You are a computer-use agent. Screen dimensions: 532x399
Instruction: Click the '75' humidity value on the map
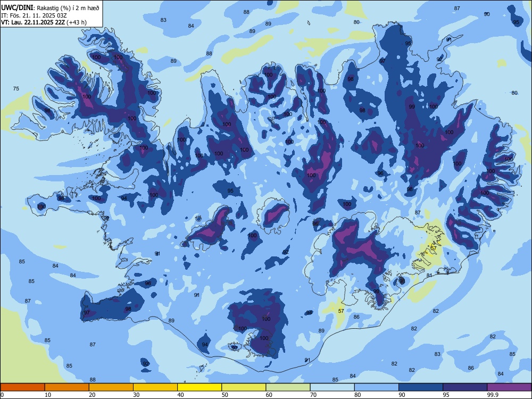16,88
